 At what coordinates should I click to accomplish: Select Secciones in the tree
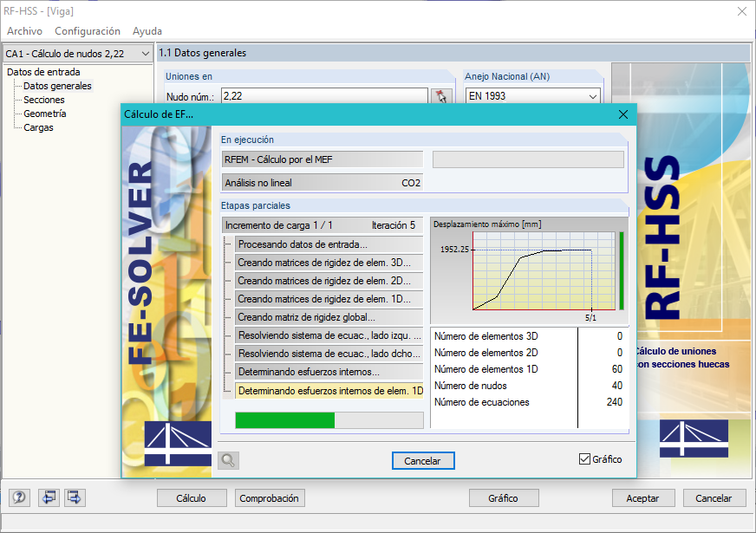click(44, 100)
